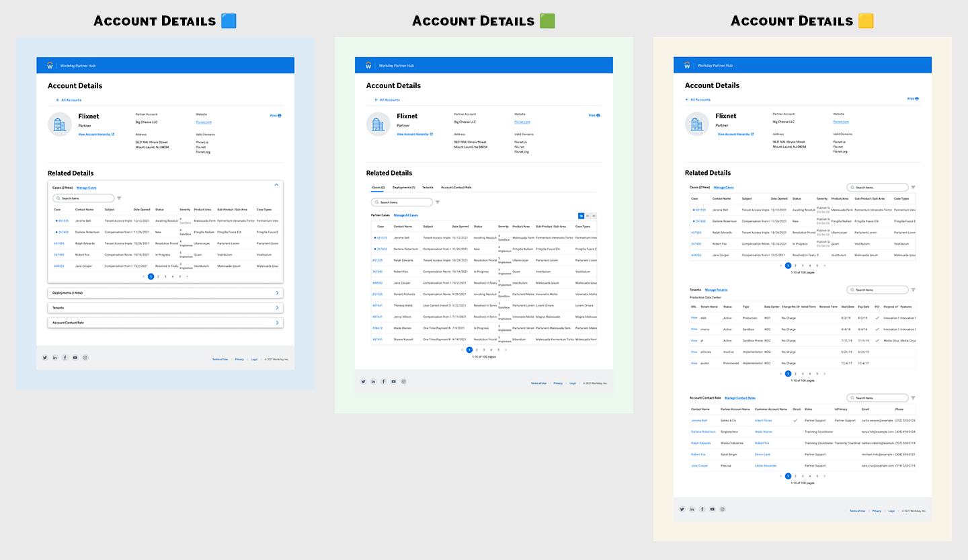This screenshot has height=560, width=968.
Task: Select the 30 rows-per-page option in the green mockup
Action: (594, 216)
